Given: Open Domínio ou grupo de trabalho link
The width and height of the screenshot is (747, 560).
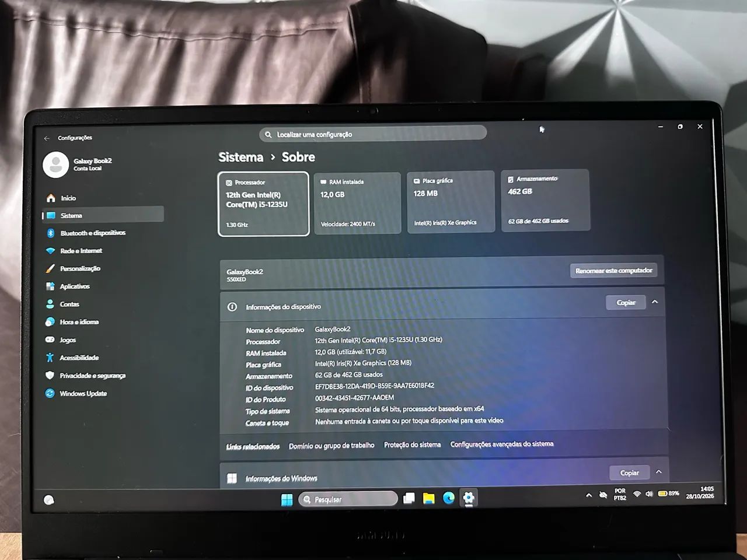Looking at the screenshot, I should click(x=331, y=446).
